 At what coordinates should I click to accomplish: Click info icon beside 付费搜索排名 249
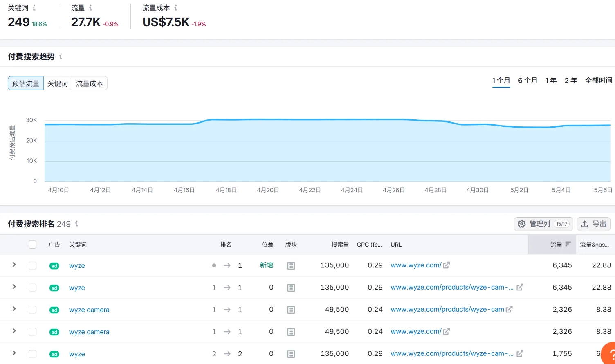pyautogui.click(x=76, y=224)
